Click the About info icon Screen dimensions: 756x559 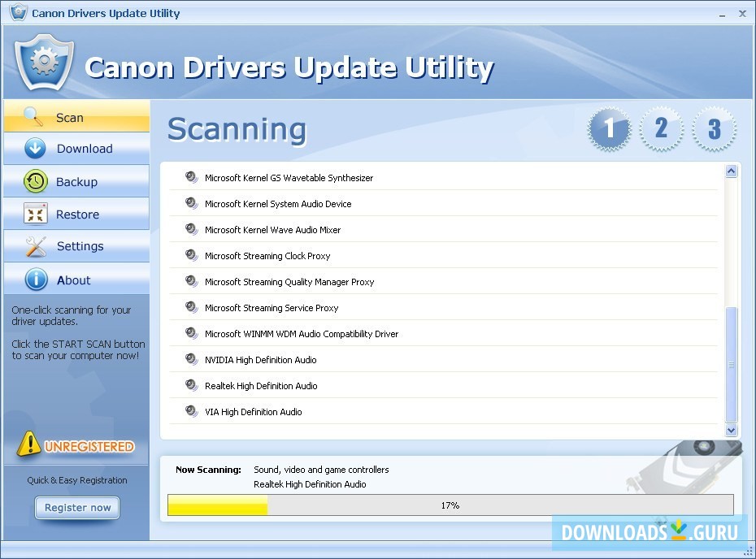click(x=36, y=278)
